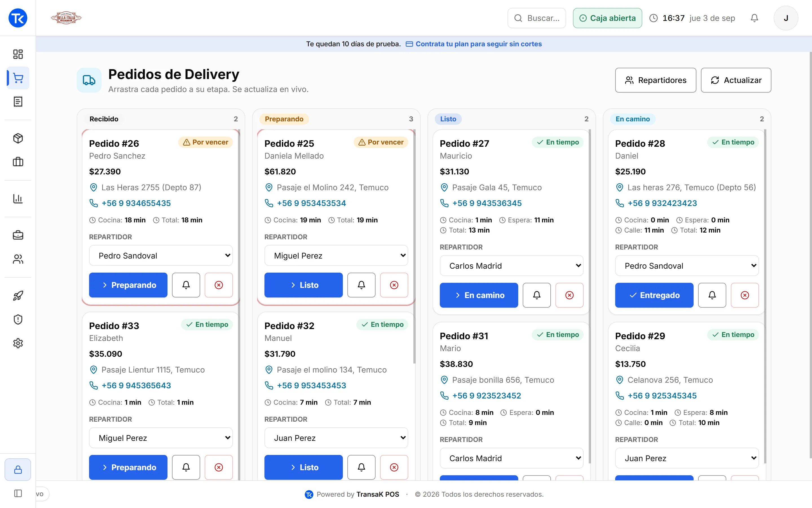812x508 pixels.
Task: Open the shield icon in sidebar
Action: (x=18, y=319)
